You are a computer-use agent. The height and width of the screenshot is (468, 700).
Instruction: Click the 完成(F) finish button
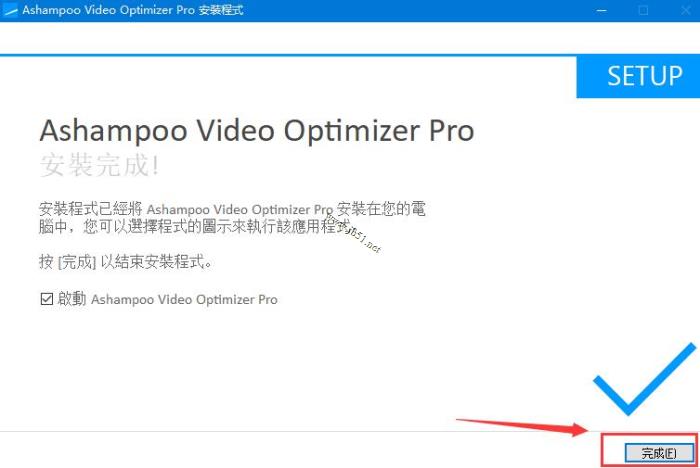tap(659, 453)
